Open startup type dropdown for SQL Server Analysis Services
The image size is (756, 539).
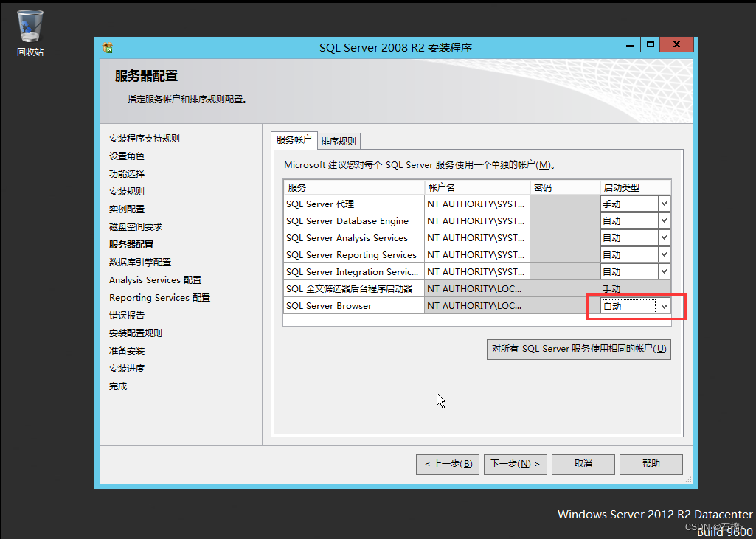coord(665,237)
